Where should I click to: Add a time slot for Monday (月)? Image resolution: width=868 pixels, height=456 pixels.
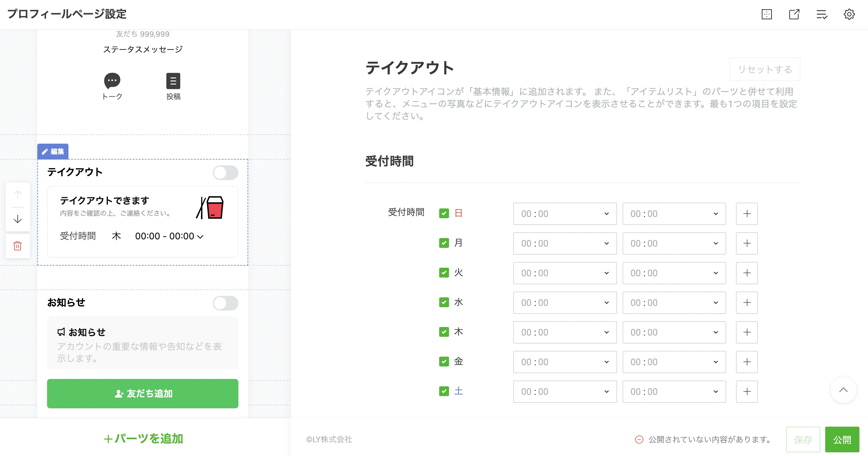pyautogui.click(x=747, y=243)
